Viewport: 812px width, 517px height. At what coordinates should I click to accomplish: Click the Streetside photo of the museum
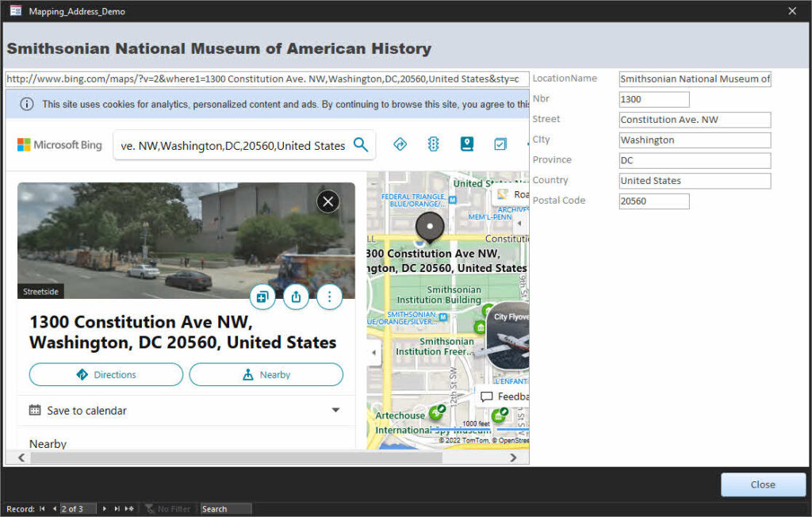[x=186, y=240]
